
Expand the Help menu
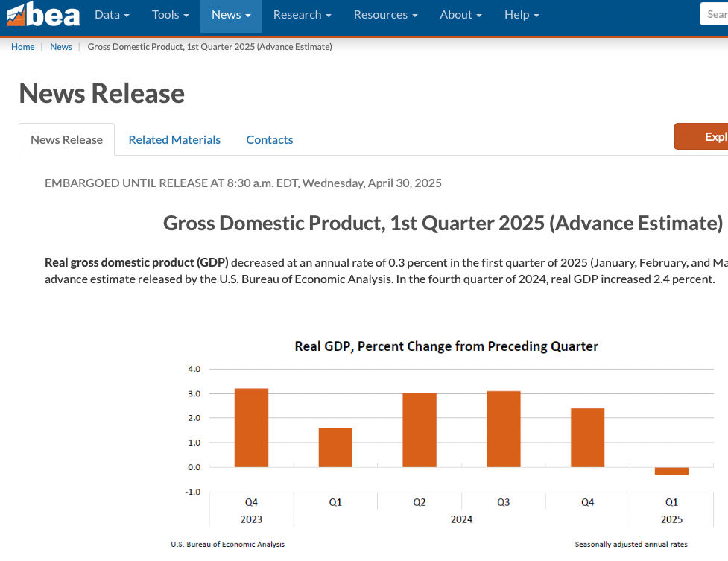[x=522, y=15]
